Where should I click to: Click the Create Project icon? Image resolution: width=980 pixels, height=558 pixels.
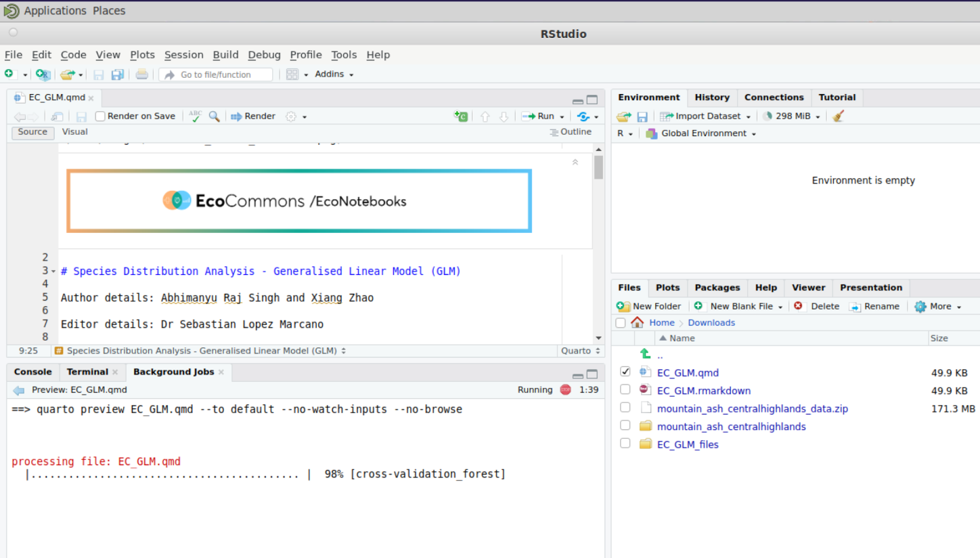[x=43, y=74]
